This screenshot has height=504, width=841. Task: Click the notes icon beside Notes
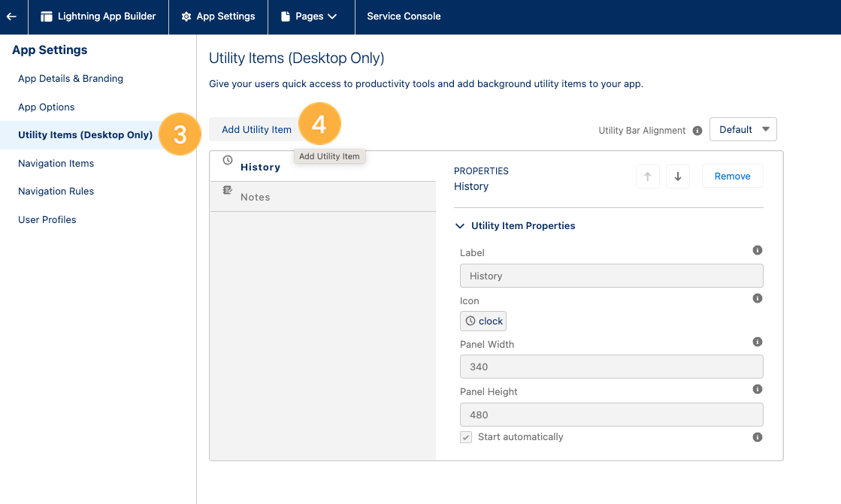pos(228,190)
